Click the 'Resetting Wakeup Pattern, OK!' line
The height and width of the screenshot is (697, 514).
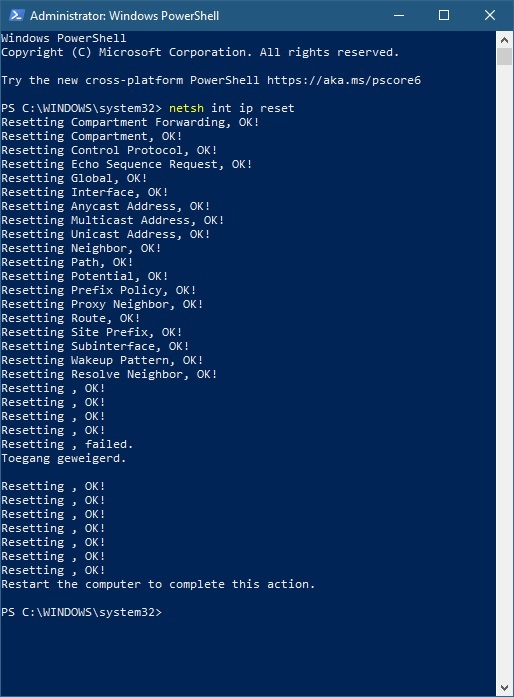point(102,360)
